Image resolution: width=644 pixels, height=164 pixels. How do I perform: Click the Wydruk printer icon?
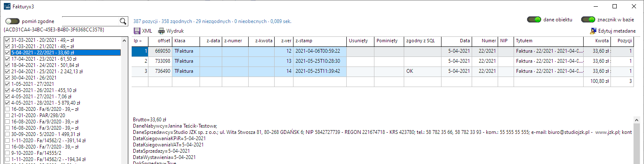pyautogui.click(x=161, y=31)
